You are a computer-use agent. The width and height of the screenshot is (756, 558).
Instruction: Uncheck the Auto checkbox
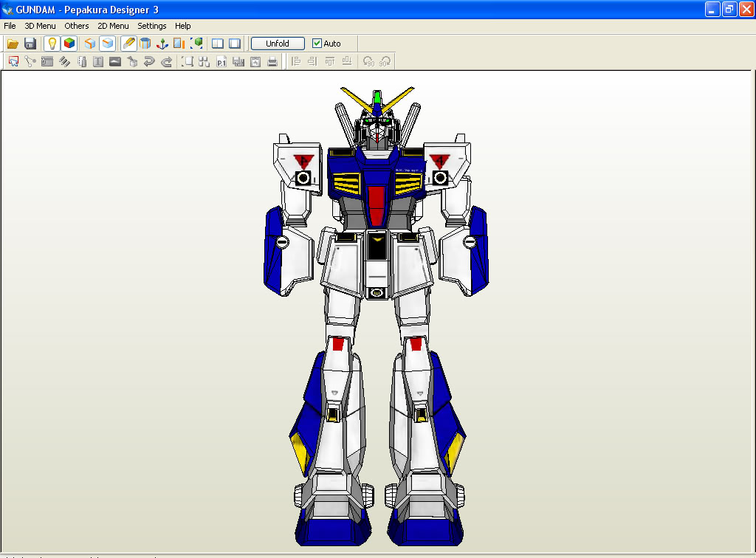pos(317,44)
